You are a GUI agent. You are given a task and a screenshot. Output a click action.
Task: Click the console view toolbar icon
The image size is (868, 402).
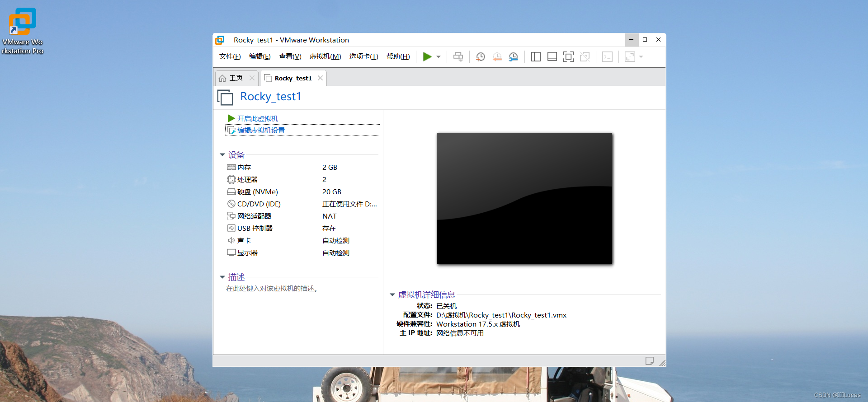(x=607, y=56)
